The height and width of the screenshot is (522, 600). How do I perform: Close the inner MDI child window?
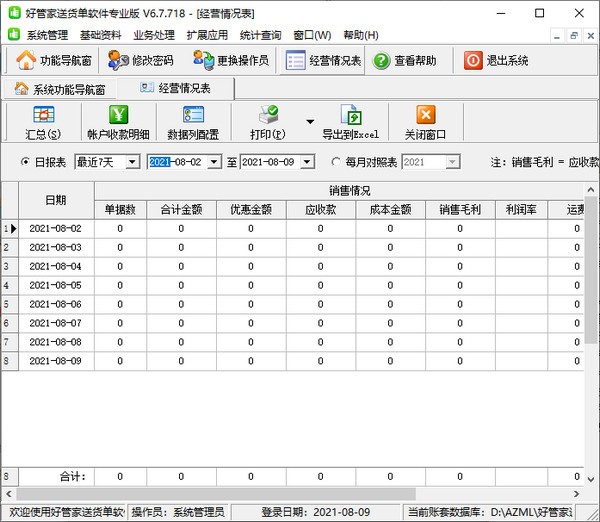tap(590, 36)
